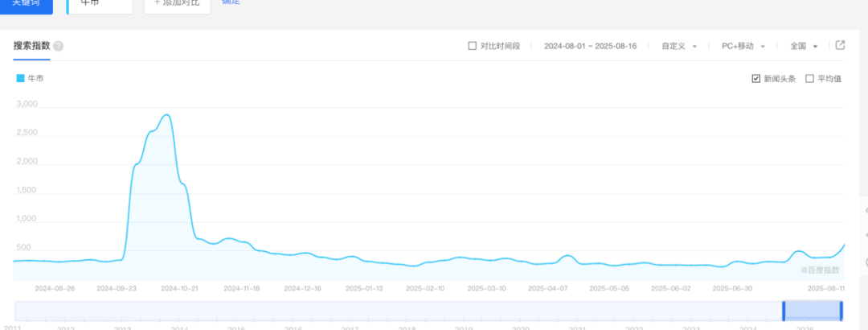Click the left handle of the timeline range slider
This screenshot has width=868, height=330.
coord(784,311)
